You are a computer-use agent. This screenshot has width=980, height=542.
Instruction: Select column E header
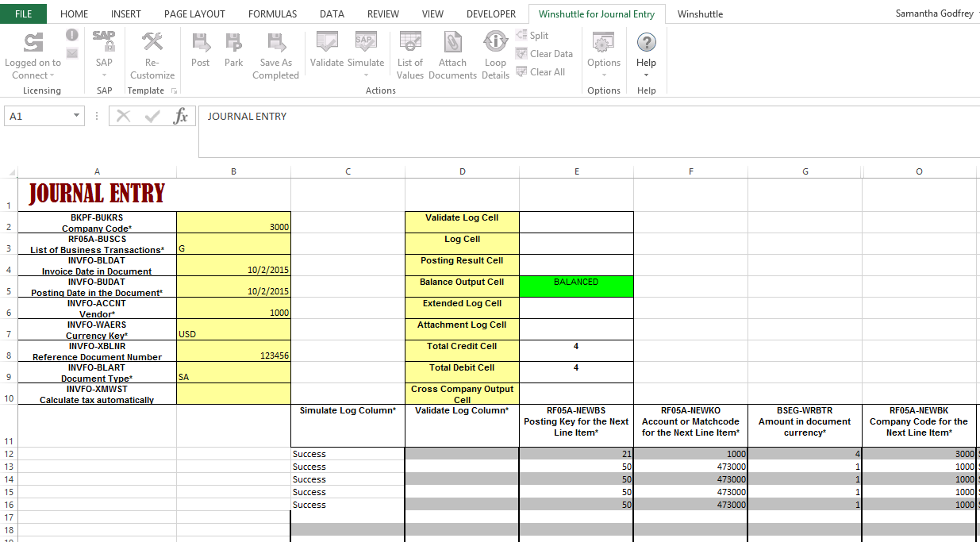[576, 171]
